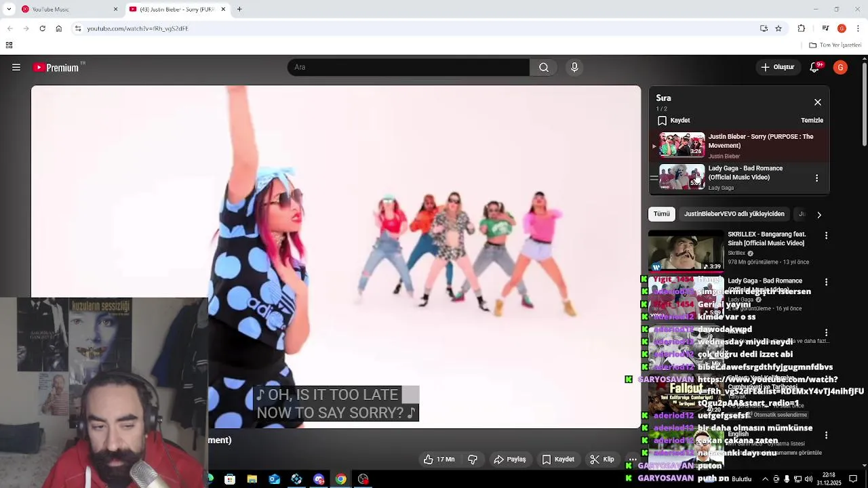The height and width of the screenshot is (488, 868).
Task: Open options for the SKRILLEX Bangarang suggestion
Action: [x=826, y=235]
